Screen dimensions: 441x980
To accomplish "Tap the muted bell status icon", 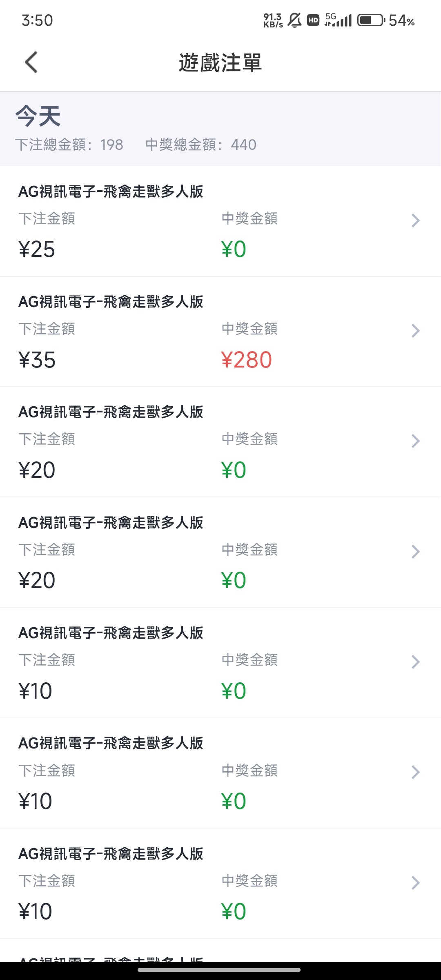I will [x=294, y=20].
